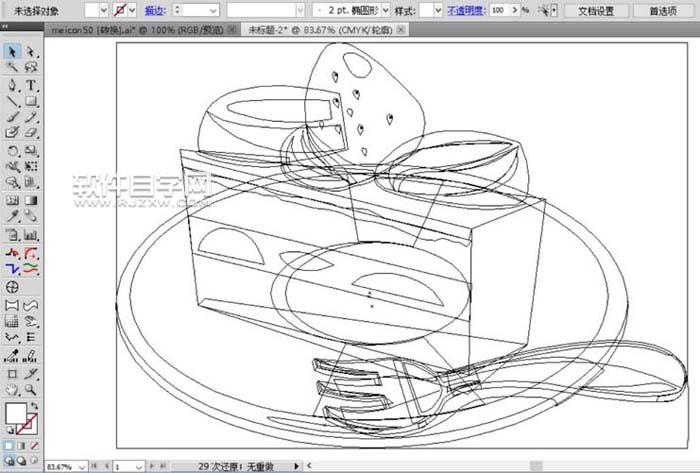Select the Pen tool
The width and height of the screenshot is (700, 473).
[x=12, y=85]
